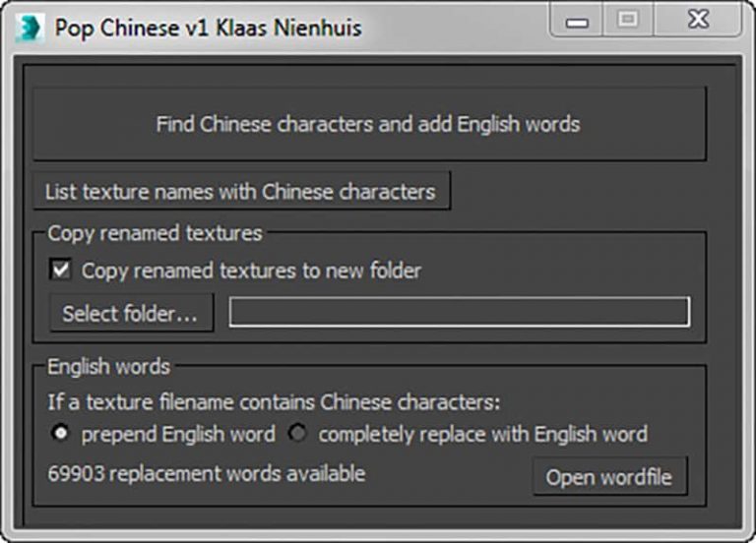Focus the empty folder path field
756x543 pixels.
coord(460,313)
